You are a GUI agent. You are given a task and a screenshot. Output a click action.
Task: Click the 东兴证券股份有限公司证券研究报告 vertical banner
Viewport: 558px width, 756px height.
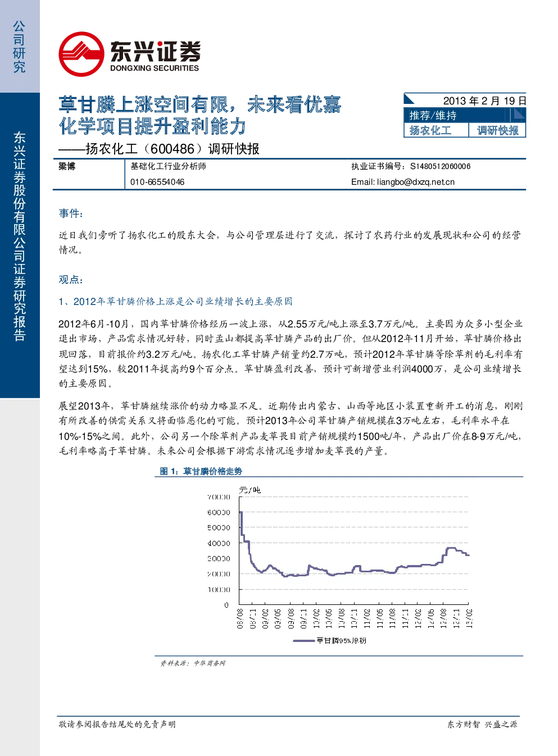[x=19, y=236]
